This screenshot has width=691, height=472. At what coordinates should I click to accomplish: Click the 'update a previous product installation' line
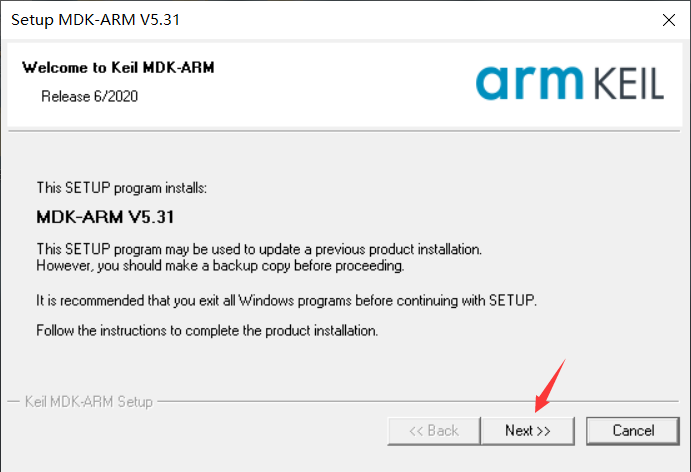(258, 248)
